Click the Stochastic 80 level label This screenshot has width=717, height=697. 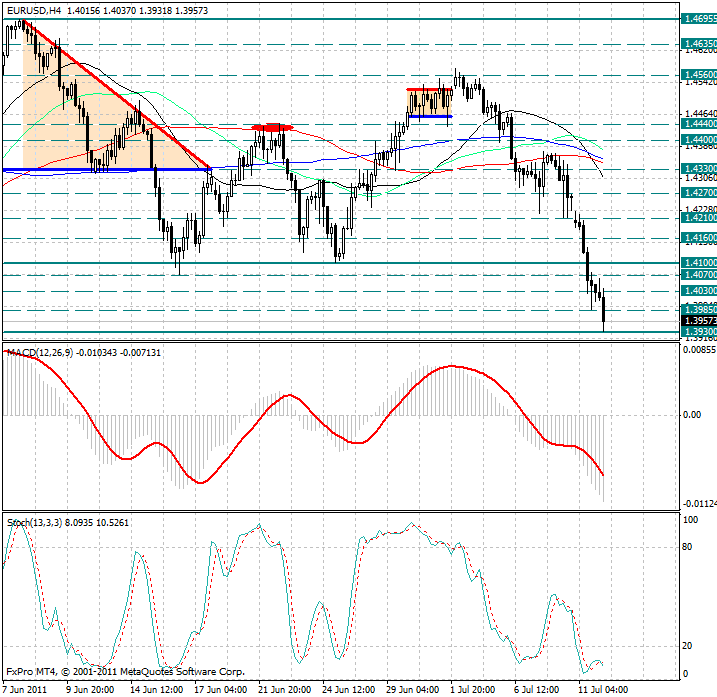(689, 546)
